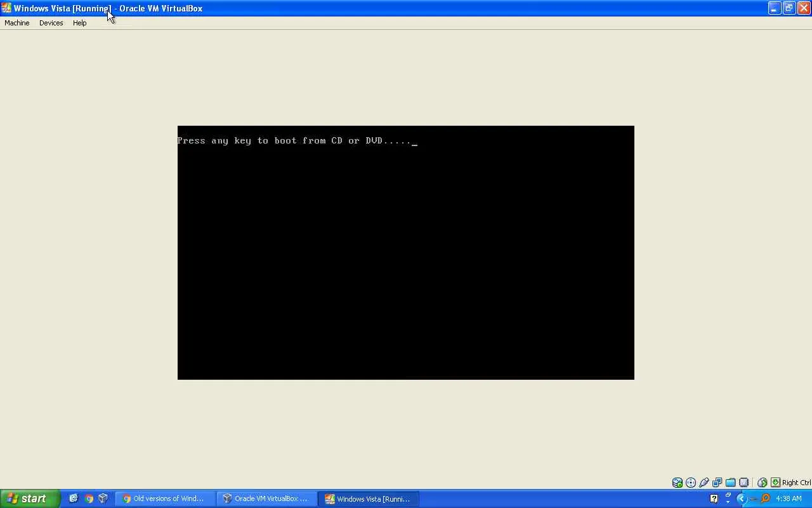Viewport: 812px width, 508px height.
Task: Click the USB devices status icon
Action: tap(704, 483)
